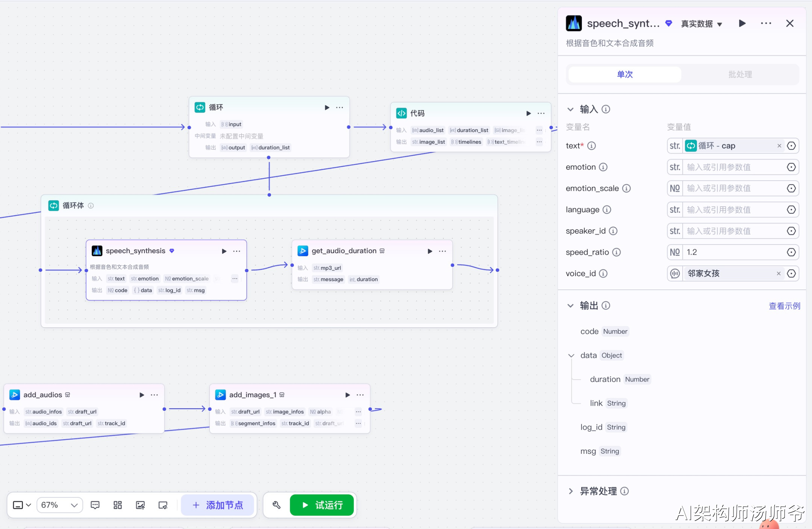Expand the 异常处理 section
The image size is (812, 529).
571,491
